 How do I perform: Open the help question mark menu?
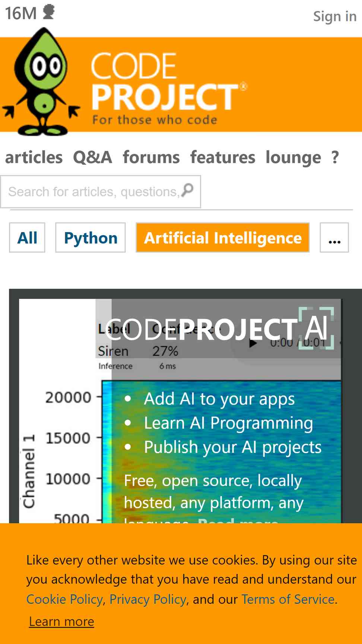(x=335, y=157)
